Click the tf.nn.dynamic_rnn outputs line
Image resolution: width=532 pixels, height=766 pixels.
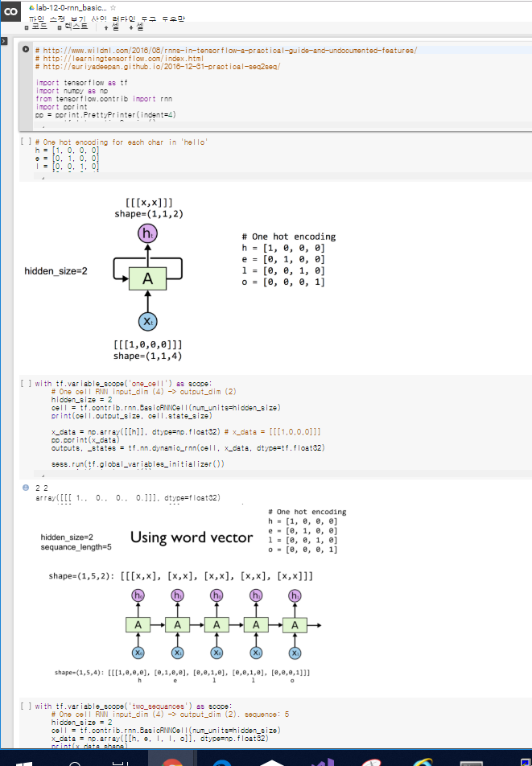click(188, 448)
